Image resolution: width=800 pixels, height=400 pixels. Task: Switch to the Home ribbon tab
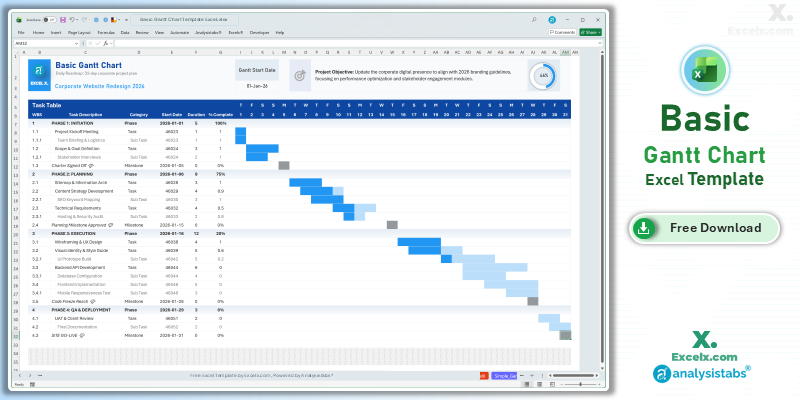[x=38, y=32]
